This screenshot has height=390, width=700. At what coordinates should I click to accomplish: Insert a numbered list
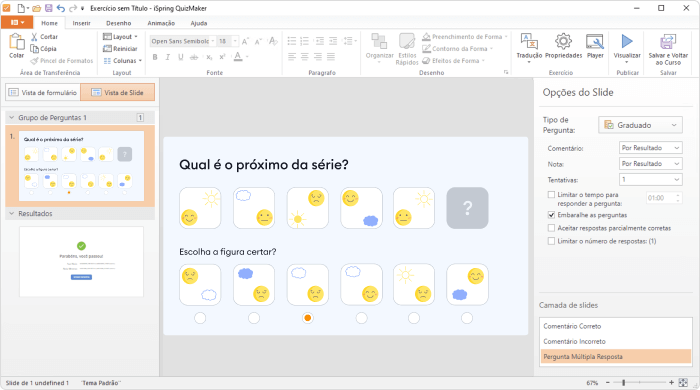(x=304, y=41)
